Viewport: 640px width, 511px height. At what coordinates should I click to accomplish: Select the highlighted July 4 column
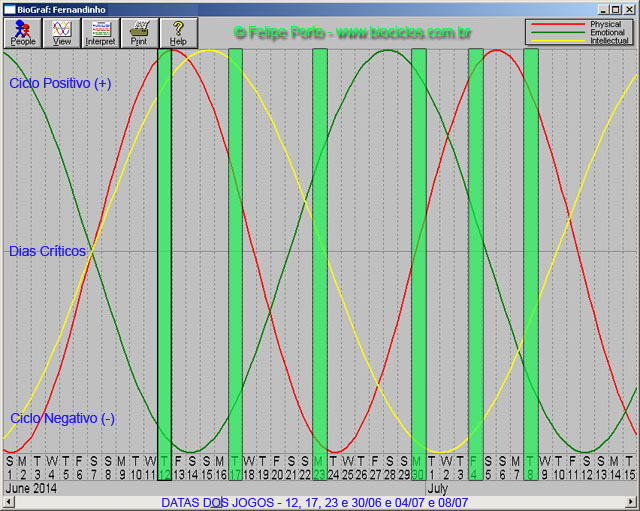(x=476, y=264)
